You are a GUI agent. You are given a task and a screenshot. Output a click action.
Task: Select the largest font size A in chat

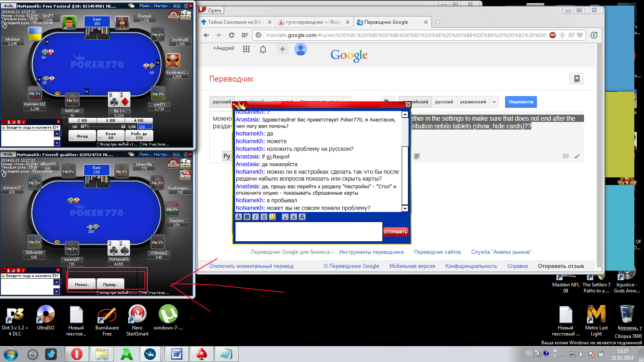[302, 217]
